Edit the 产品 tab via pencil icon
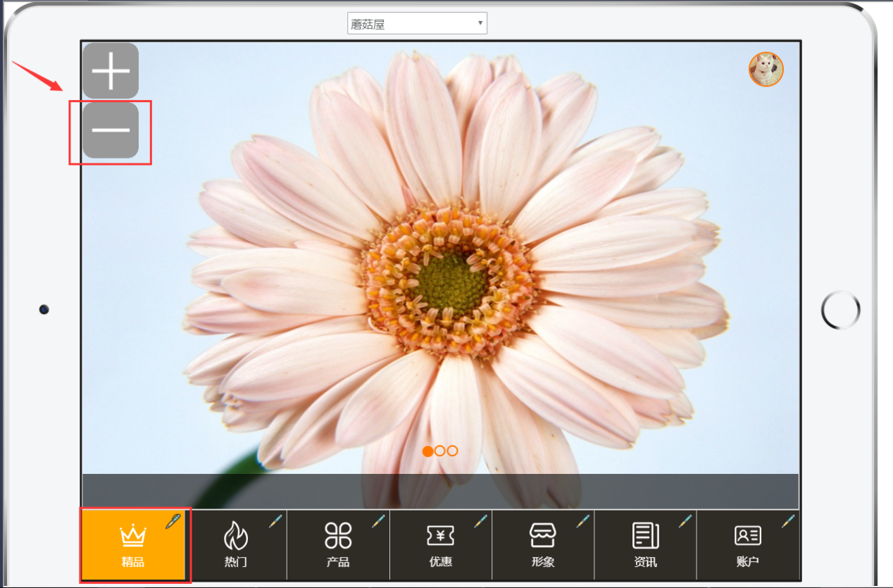The height and width of the screenshot is (588, 893). 378,521
